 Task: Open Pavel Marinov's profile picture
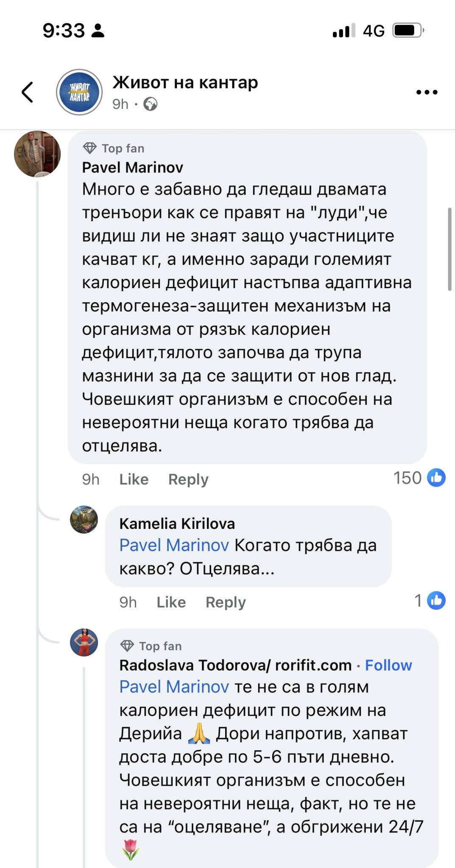coord(37,154)
